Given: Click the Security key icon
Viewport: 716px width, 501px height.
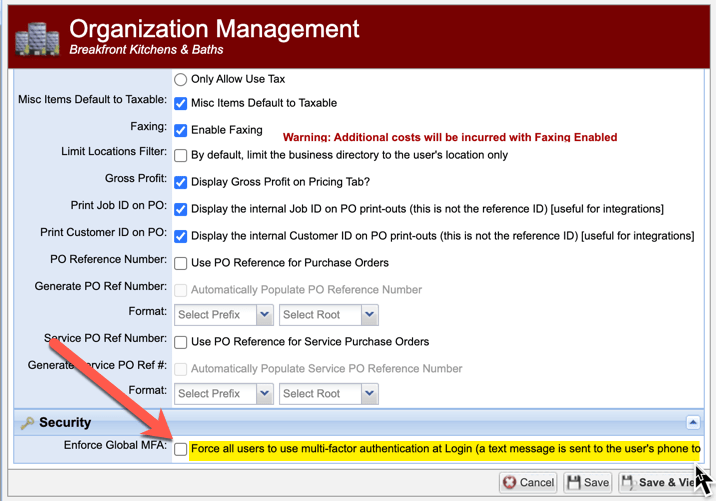Looking at the screenshot, I should 27,423.
